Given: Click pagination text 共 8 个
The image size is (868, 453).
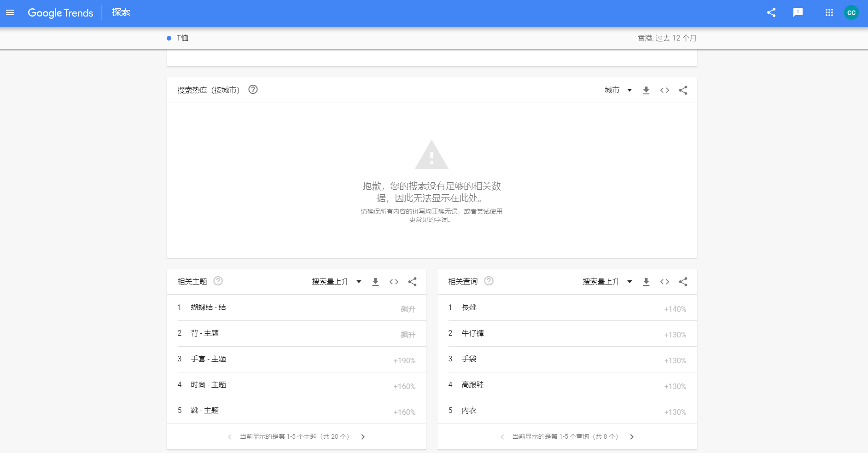Looking at the screenshot, I should [606, 436].
